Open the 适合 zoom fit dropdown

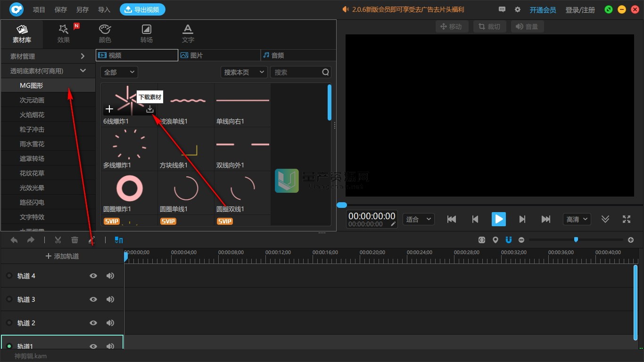(x=419, y=219)
